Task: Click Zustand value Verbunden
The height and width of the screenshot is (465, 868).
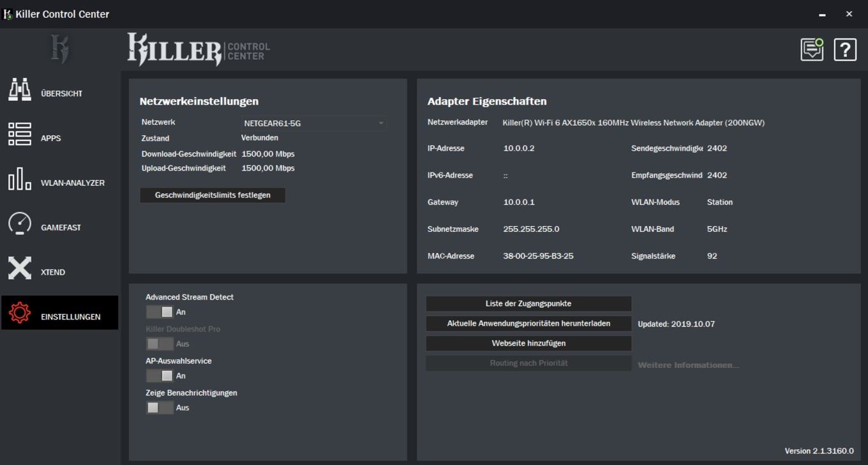Action: point(260,138)
